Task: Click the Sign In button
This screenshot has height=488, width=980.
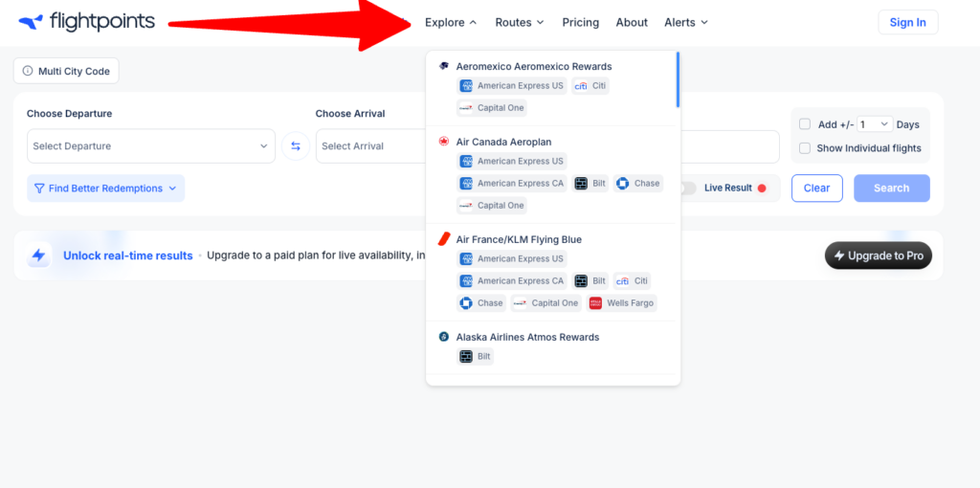Action: tap(908, 23)
